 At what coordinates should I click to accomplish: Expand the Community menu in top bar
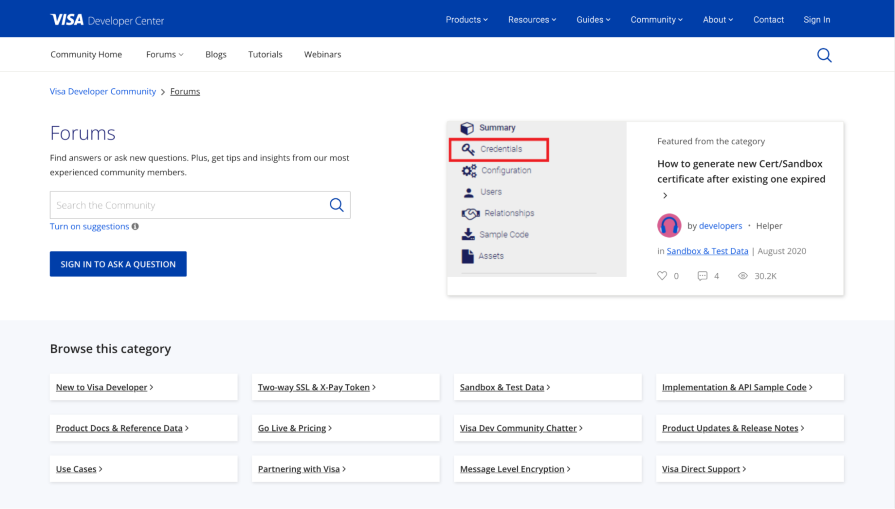(656, 19)
